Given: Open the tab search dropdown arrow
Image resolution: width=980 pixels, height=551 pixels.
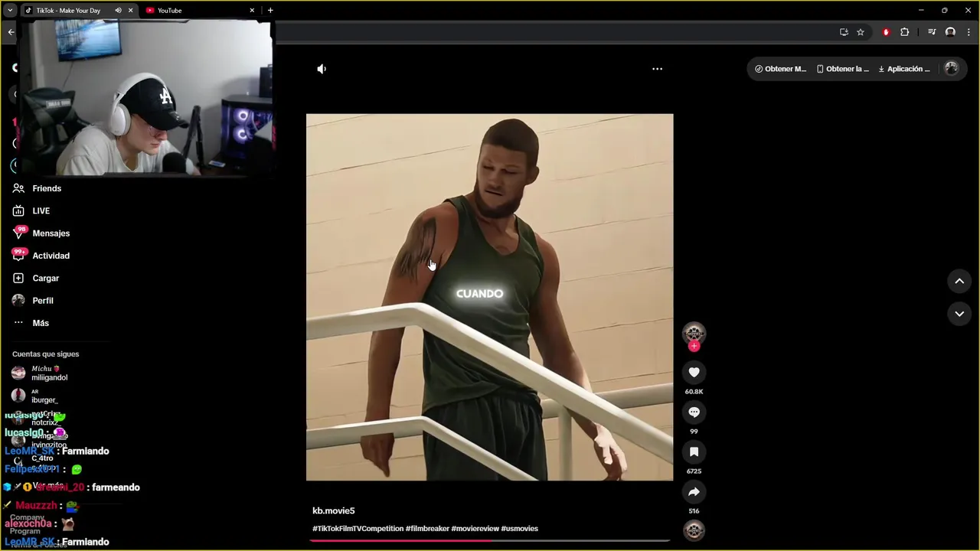Looking at the screenshot, I should pos(10,11).
